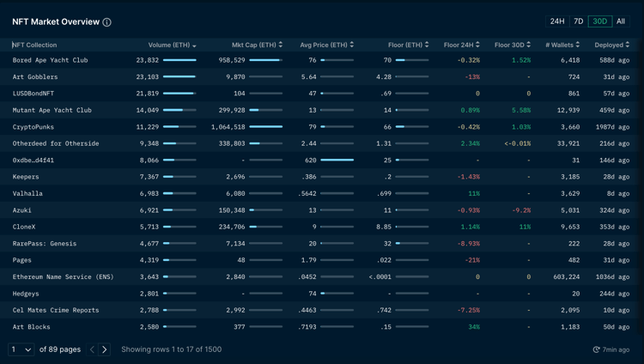644x364 pixels.
Task: Click the 1987d ago deployed value
Action: [x=612, y=127]
